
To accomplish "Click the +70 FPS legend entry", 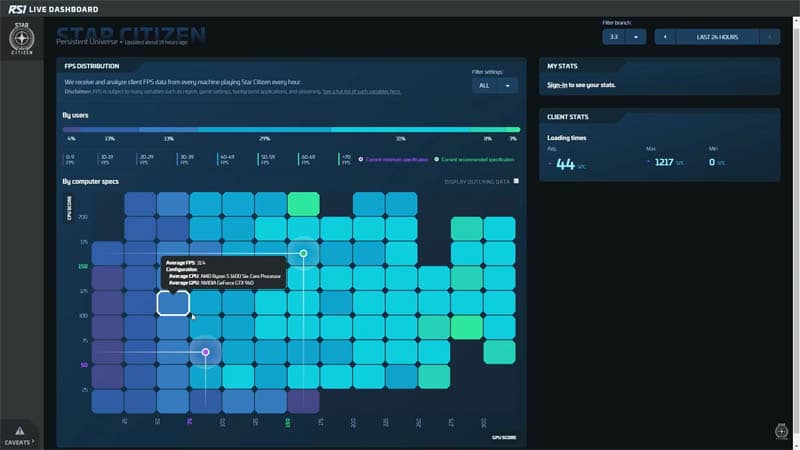I will click(344, 159).
